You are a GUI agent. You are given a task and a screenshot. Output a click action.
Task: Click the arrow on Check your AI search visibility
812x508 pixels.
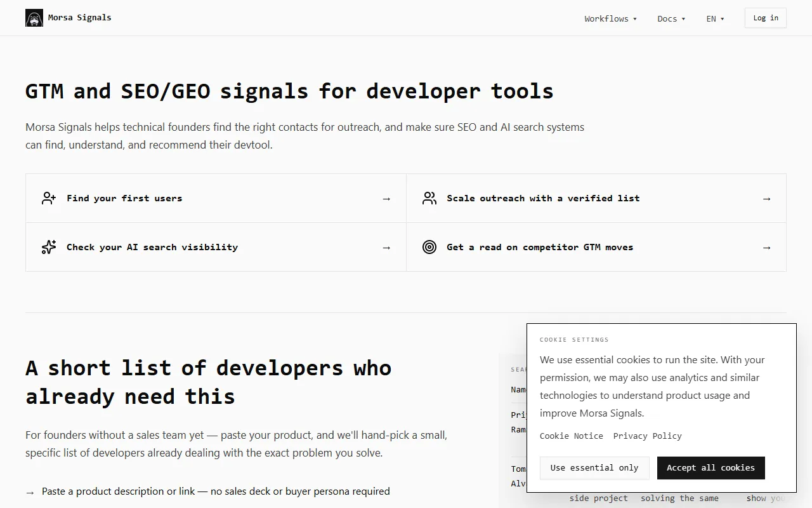386,248
